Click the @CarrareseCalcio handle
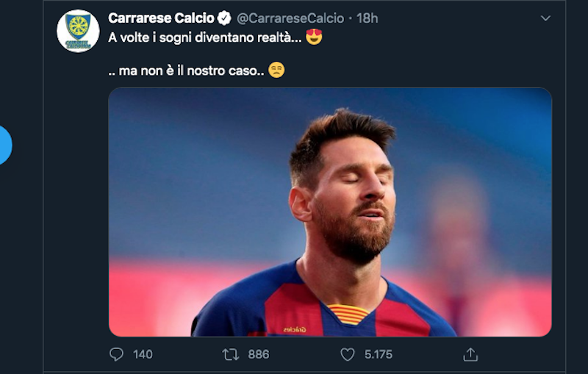 pyautogui.click(x=290, y=18)
